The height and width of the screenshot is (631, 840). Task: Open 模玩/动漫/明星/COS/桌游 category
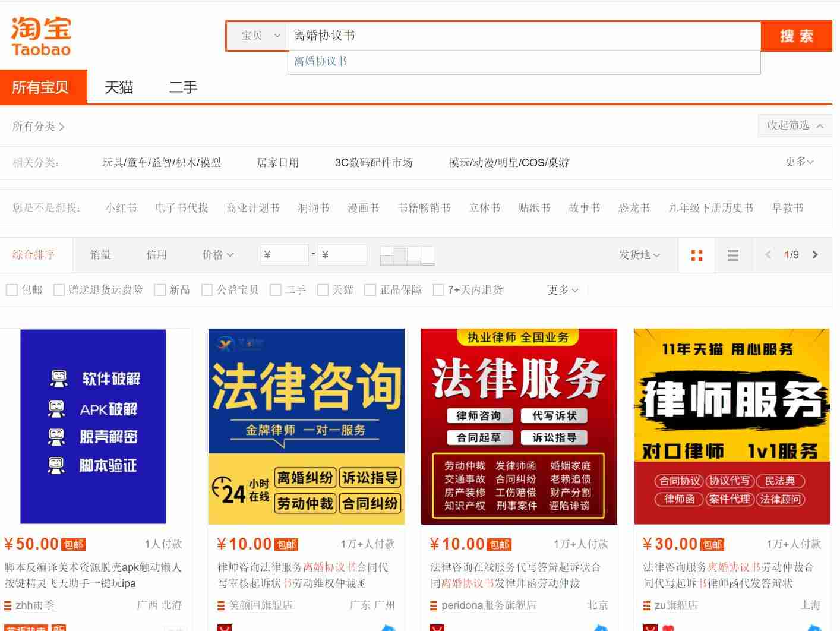509,163
